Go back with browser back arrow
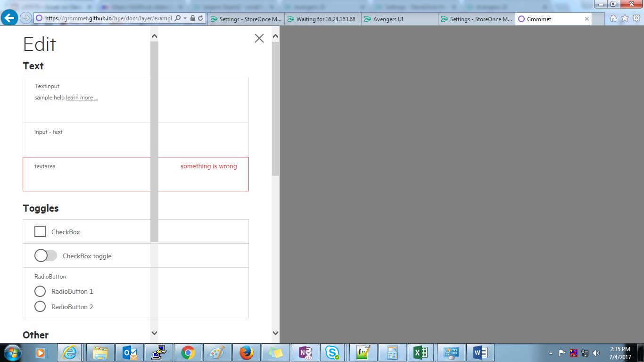The width and height of the screenshot is (644, 362). (9, 18)
